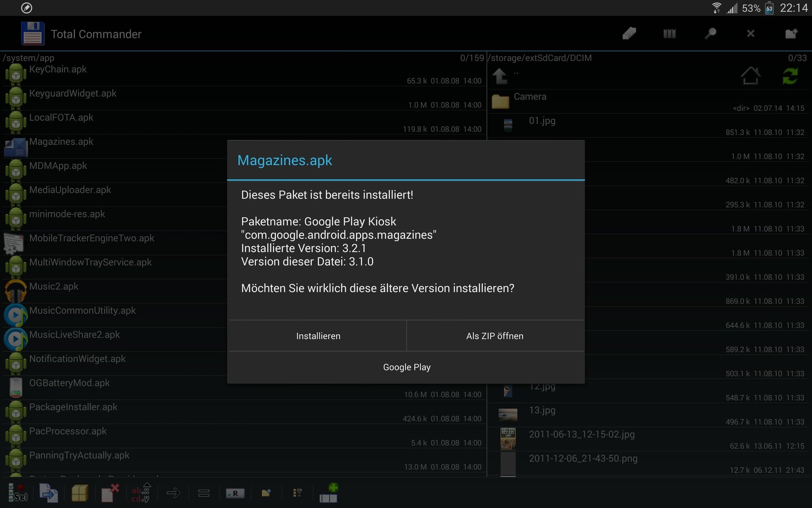Screen dimensions: 812x508
Task: Select NotificationWidget.apk file
Action: pos(115,364)
